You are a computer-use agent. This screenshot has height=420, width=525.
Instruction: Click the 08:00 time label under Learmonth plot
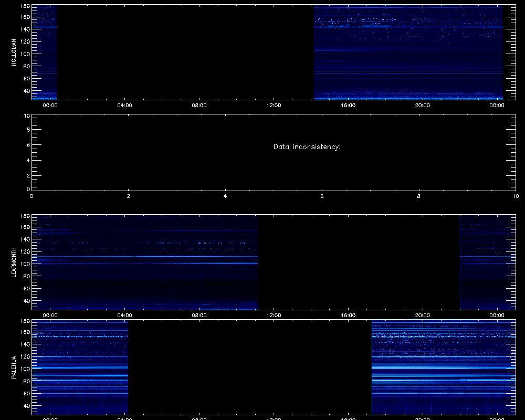(199, 316)
